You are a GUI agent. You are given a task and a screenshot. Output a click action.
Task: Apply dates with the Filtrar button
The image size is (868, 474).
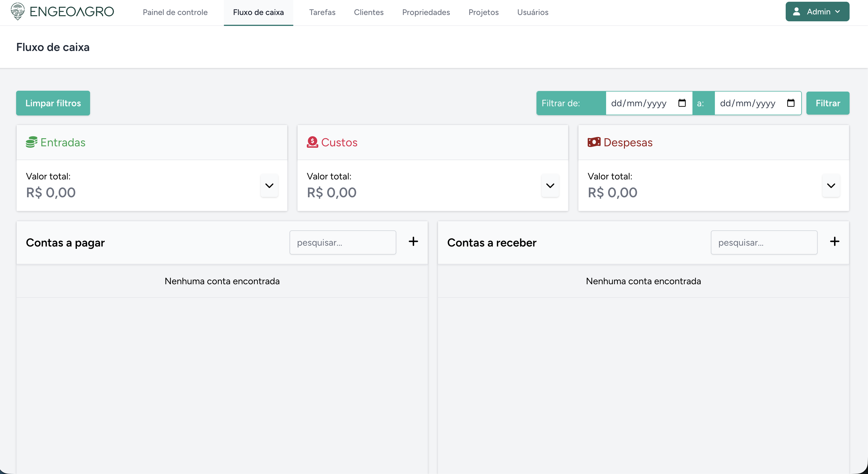pyautogui.click(x=828, y=103)
